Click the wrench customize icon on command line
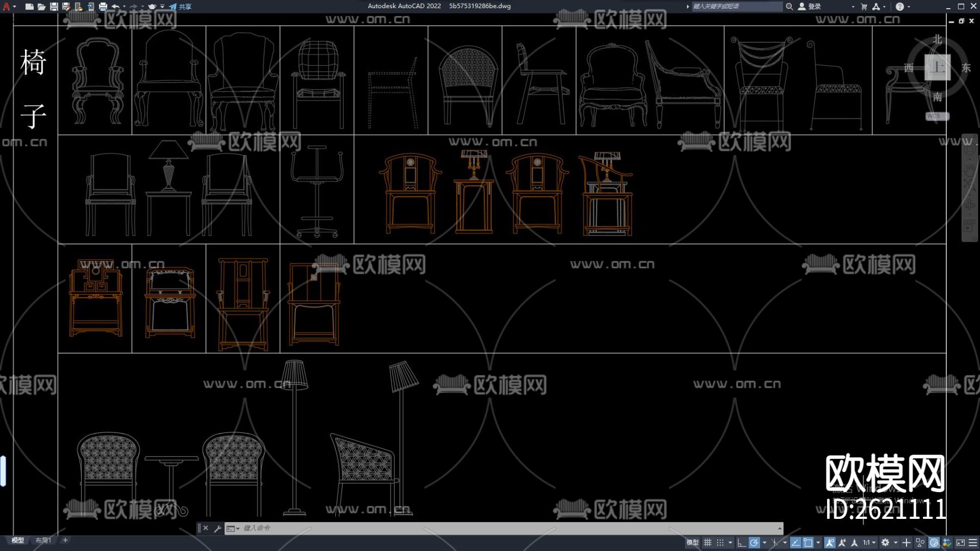 pyautogui.click(x=217, y=528)
